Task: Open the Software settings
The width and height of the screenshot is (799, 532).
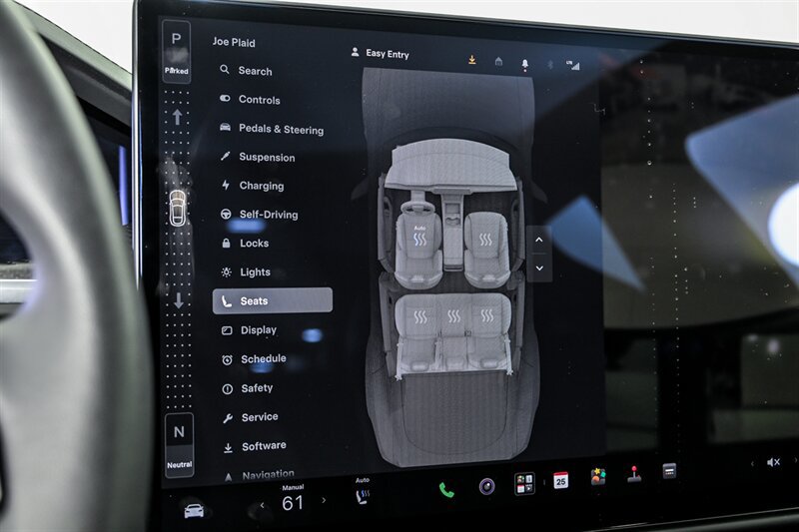Action: (255, 446)
